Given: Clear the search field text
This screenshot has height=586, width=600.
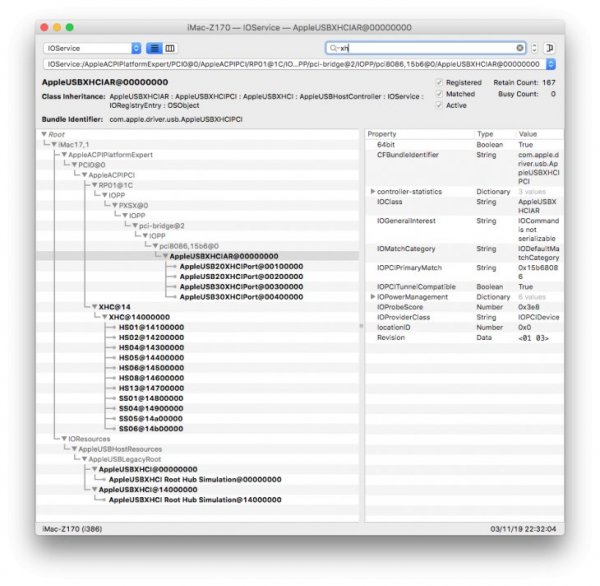Looking at the screenshot, I should pyautogui.click(x=520, y=48).
